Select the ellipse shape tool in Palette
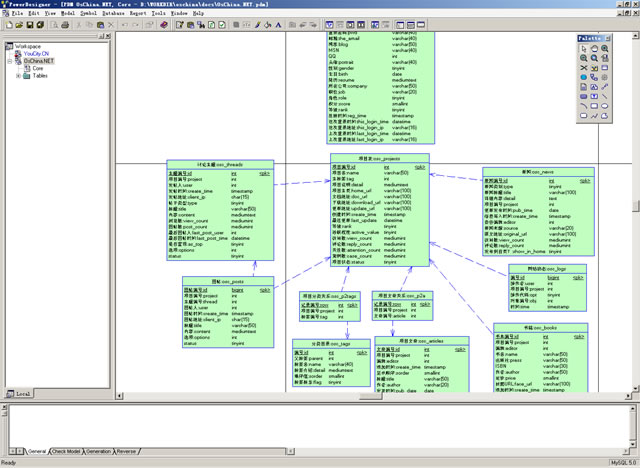The width and height of the screenshot is (640, 468). point(604,105)
